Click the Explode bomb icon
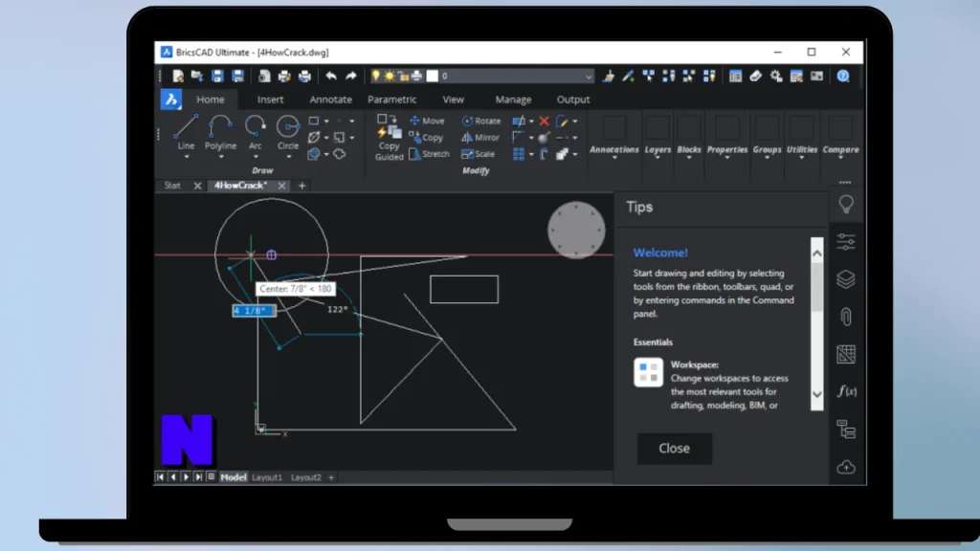This screenshot has width=980, height=551. 545,138
